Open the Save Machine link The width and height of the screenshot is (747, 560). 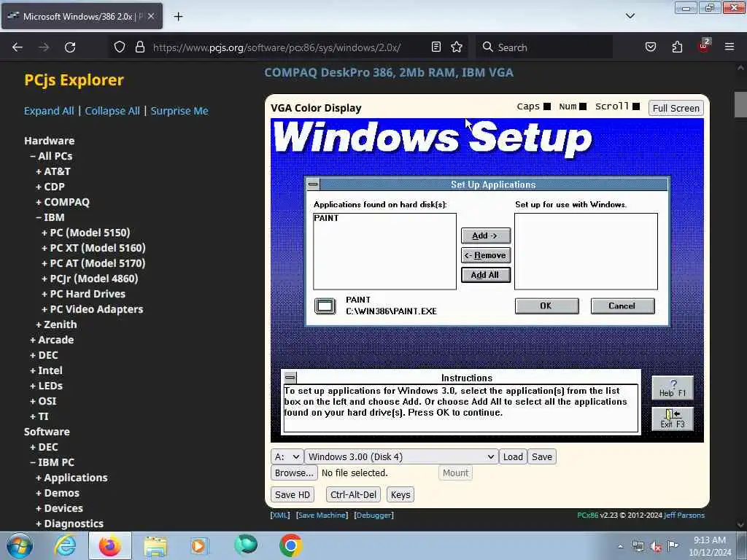322,516
